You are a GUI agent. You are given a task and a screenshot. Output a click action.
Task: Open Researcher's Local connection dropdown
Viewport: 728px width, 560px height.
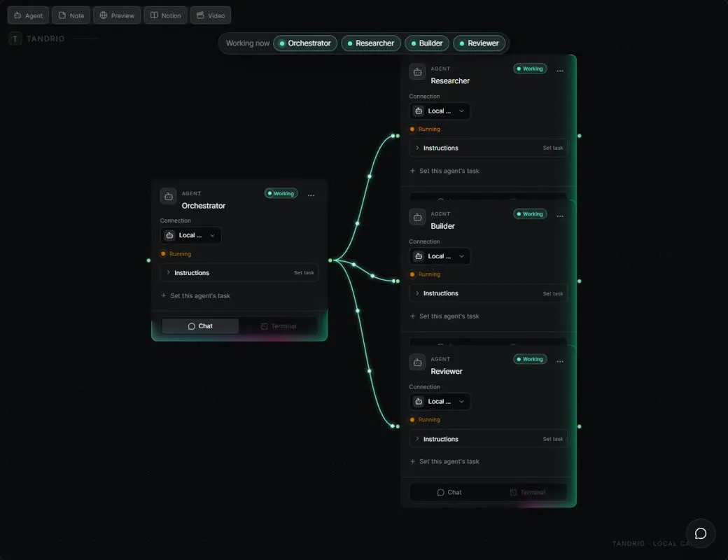(x=440, y=111)
